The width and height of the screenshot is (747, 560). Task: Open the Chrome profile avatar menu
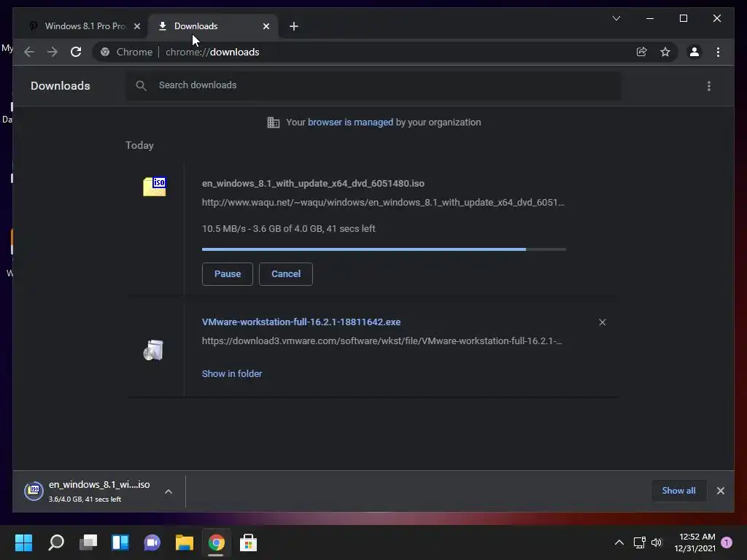694,52
